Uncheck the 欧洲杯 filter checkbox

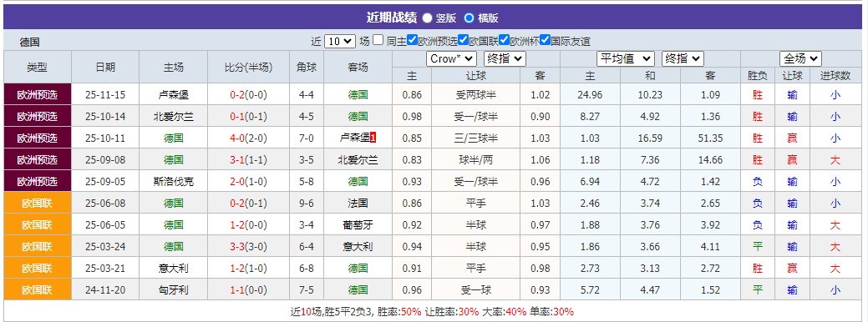click(x=504, y=40)
